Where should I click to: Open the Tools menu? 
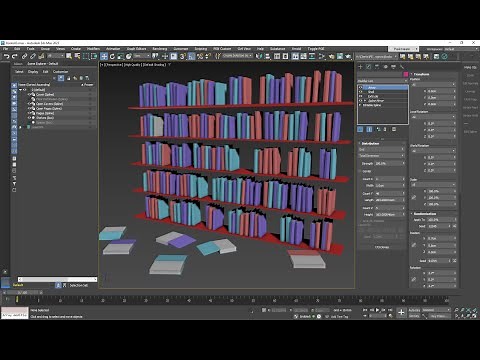coord(31,49)
